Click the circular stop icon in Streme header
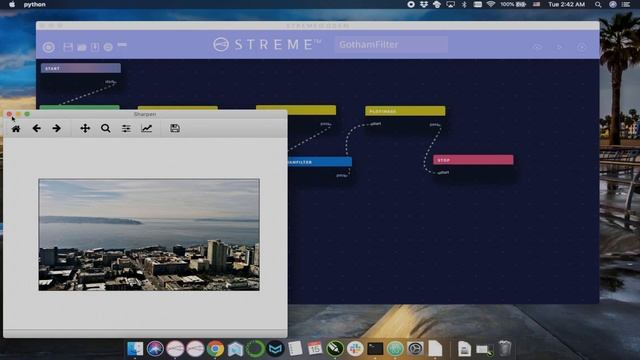Screen dimensions: 640x360 (x=582, y=47)
